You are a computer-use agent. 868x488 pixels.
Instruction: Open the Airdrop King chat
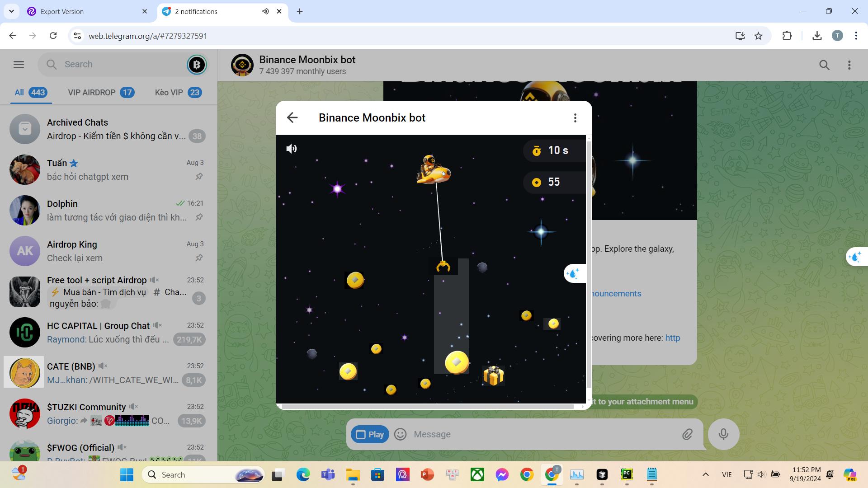tap(108, 251)
